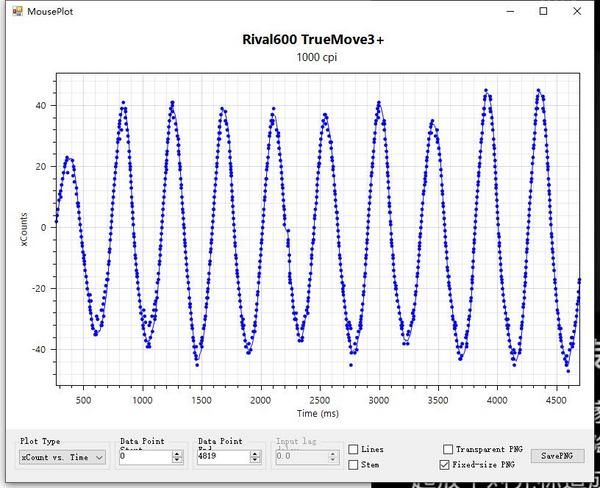The width and height of the screenshot is (600, 488).
Task: Check the Transparent PNG option
Action: pos(448,449)
